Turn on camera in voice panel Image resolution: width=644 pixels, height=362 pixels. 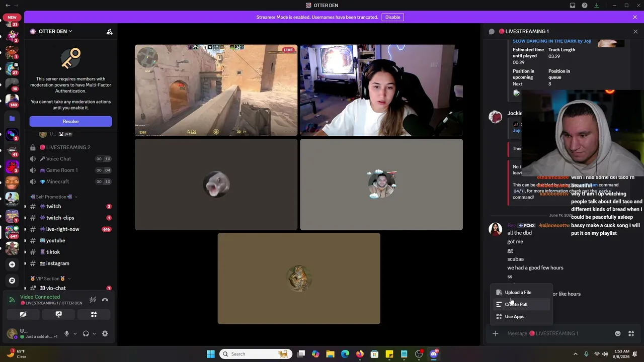pyautogui.click(x=23, y=314)
